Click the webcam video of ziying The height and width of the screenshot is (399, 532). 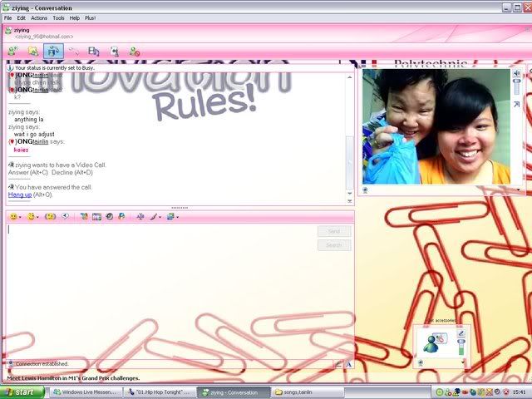[436, 126]
